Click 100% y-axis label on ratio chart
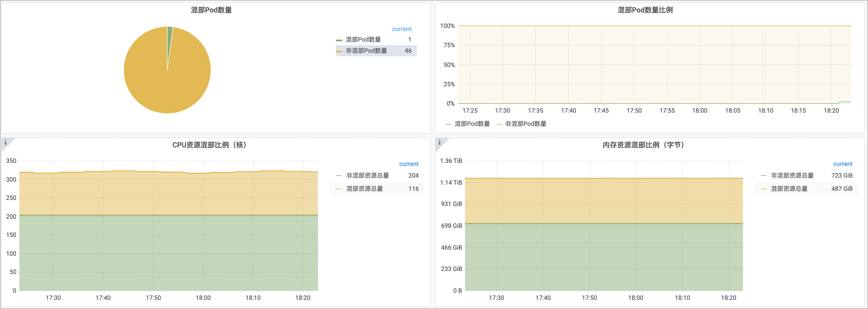The width and height of the screenshot is (868, 309). pyautogui.click(x=447, y=26)
